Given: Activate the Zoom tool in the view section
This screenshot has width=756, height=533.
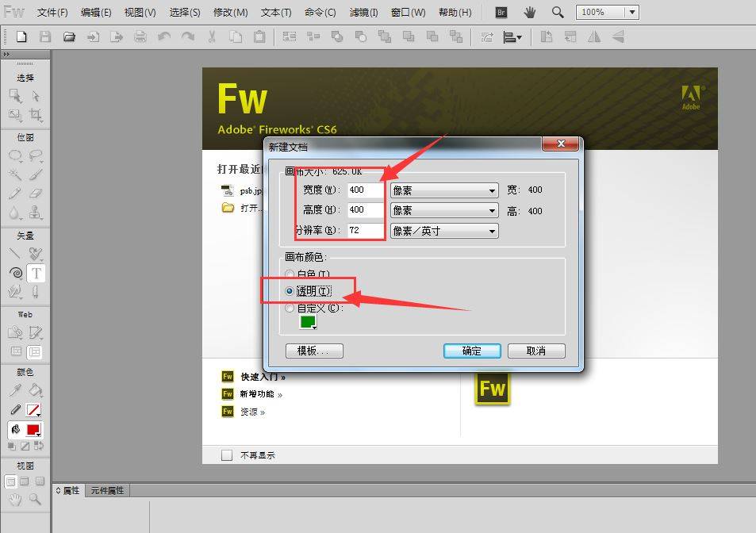Looking at the screenshot, I should [x=35, y=500].
